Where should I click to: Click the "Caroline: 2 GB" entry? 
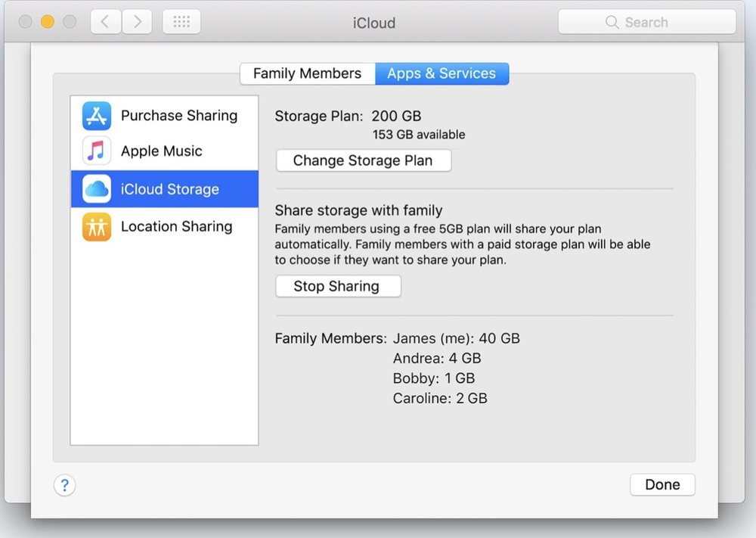[x=440, y=398]
